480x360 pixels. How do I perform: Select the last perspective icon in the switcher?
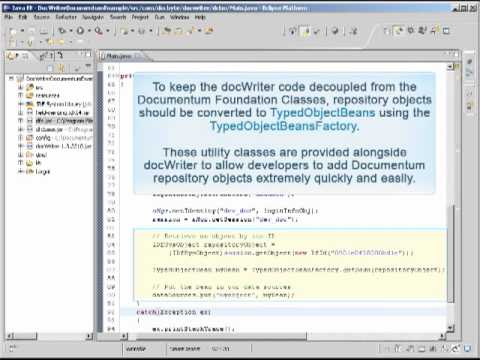pos(446,31)
